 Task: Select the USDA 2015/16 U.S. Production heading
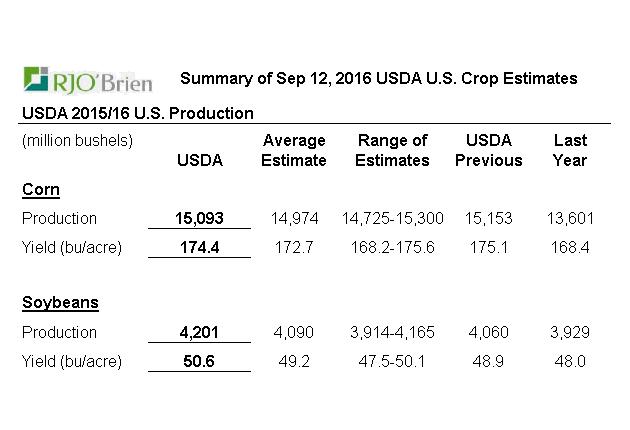[138, 113]
